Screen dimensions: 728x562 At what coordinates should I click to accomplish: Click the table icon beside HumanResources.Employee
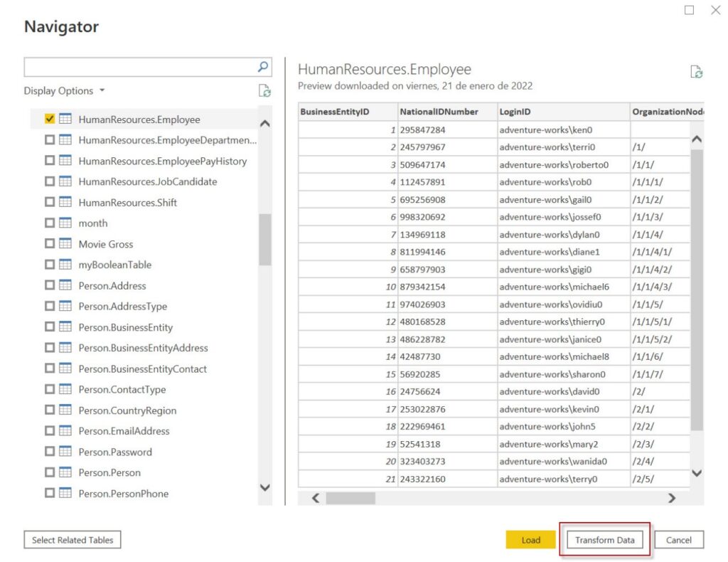click(x=65, y=119)
